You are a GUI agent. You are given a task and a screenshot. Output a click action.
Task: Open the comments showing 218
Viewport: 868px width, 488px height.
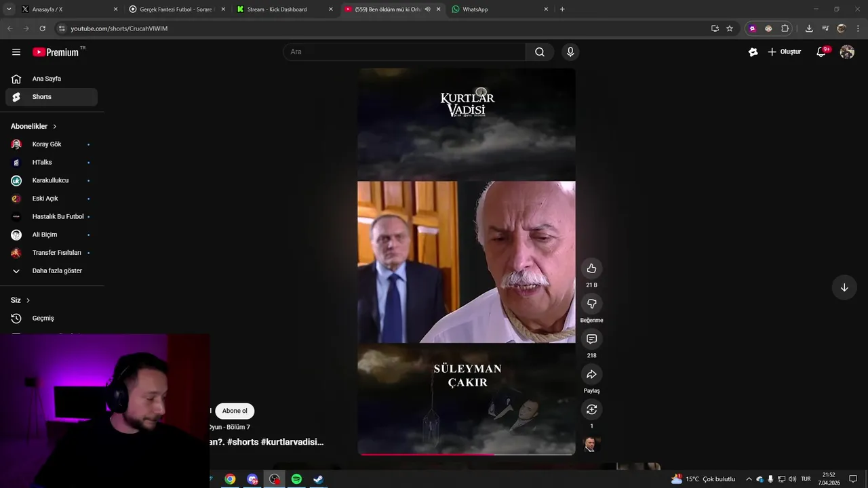tap(591, 339)
